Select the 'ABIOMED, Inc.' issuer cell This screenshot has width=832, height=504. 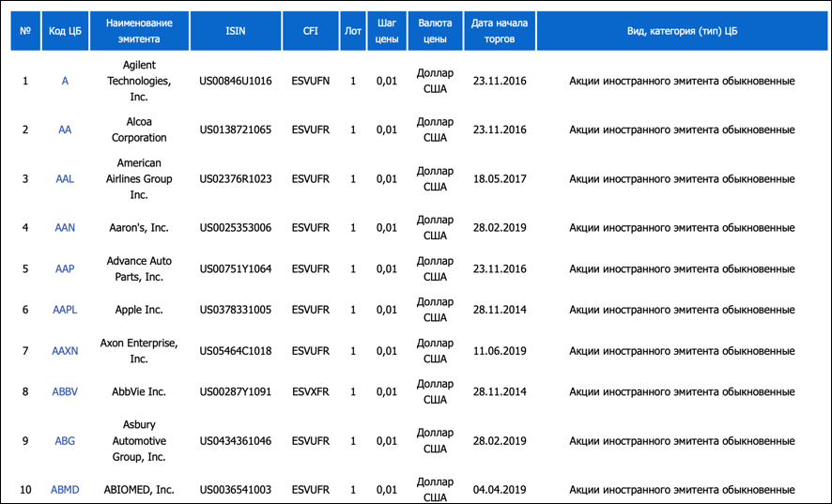[x=139, y=490]
